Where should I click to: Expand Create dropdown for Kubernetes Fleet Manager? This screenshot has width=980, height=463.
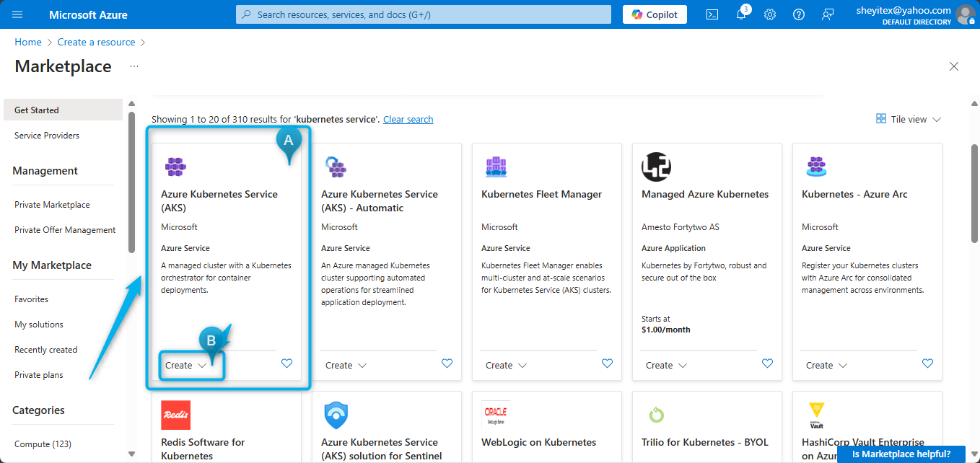click(x=507, y=366)
